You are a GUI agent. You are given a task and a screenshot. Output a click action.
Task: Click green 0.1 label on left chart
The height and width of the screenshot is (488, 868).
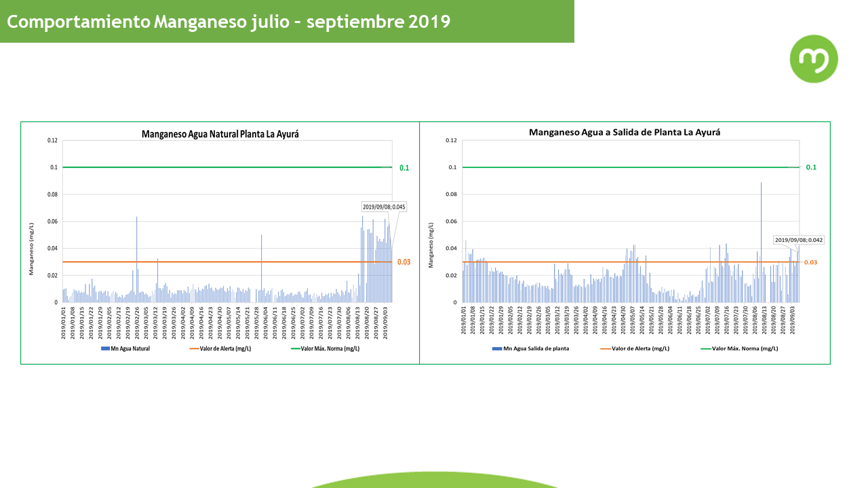click(404, 167)
